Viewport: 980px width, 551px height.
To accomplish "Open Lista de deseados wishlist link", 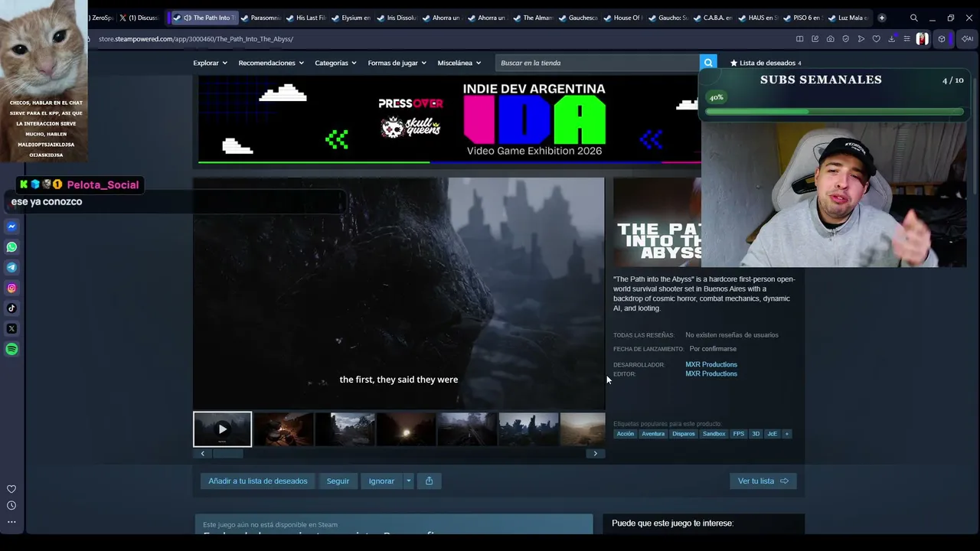I will [x=766, y=63].
